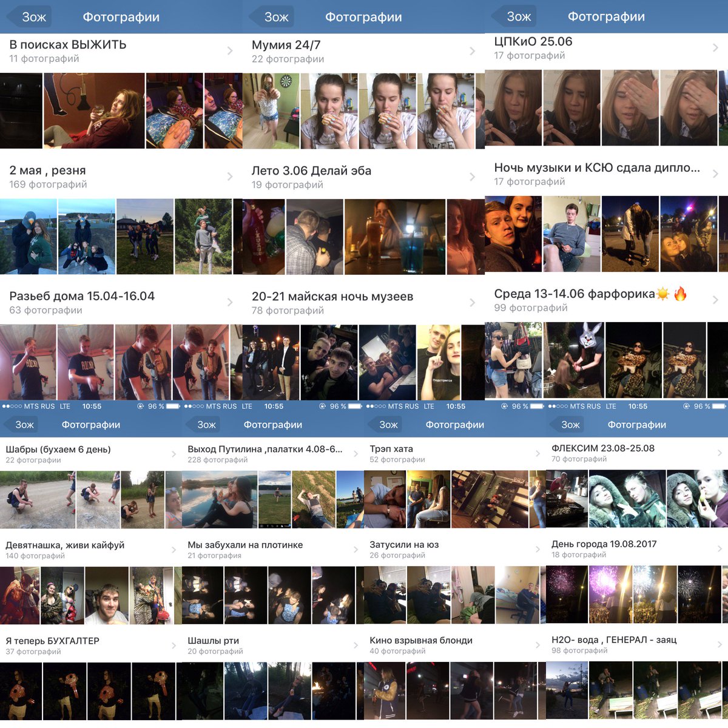Viewport: 728px width, 728px height.
Task: Tap rotation lock icon in status bar above 'Трэп хата' screen
Action: pyautogui.click(x=505, y=406)
